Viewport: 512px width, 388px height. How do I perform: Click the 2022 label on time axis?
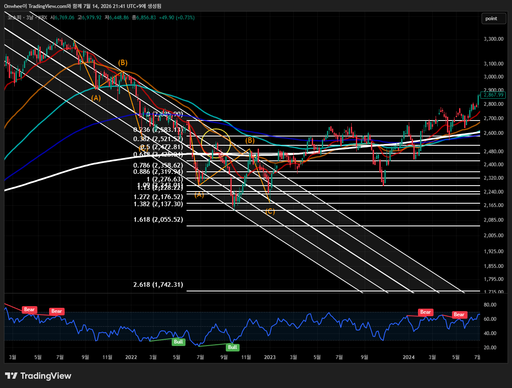pyautogui.click(x=131, y=357)
